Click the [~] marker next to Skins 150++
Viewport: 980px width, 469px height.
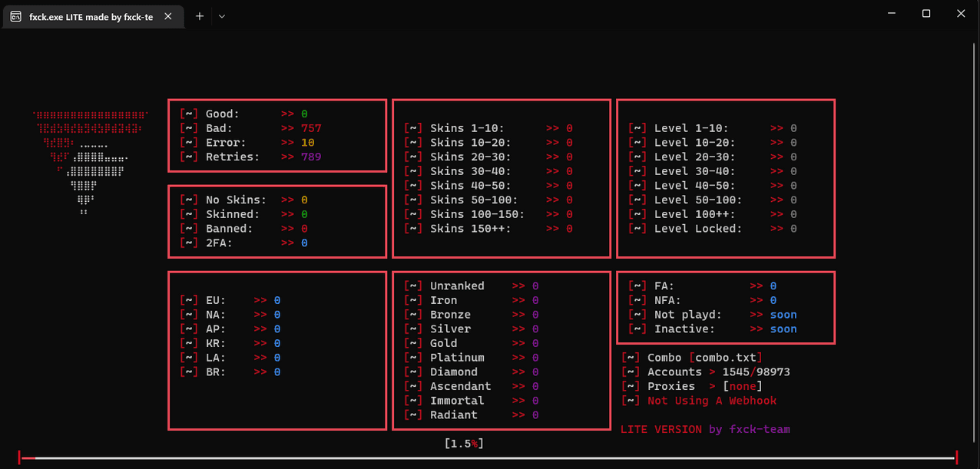click(413, 228)
